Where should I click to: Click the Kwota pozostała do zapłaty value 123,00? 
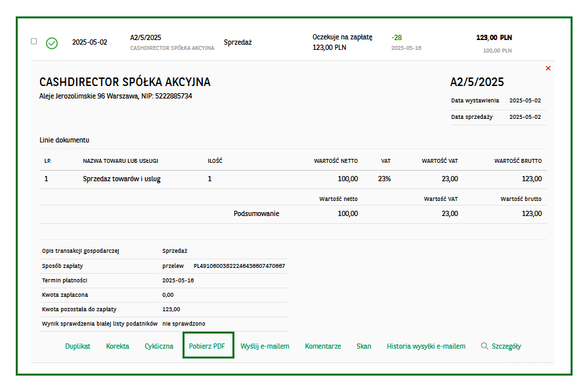coord(171,309)
